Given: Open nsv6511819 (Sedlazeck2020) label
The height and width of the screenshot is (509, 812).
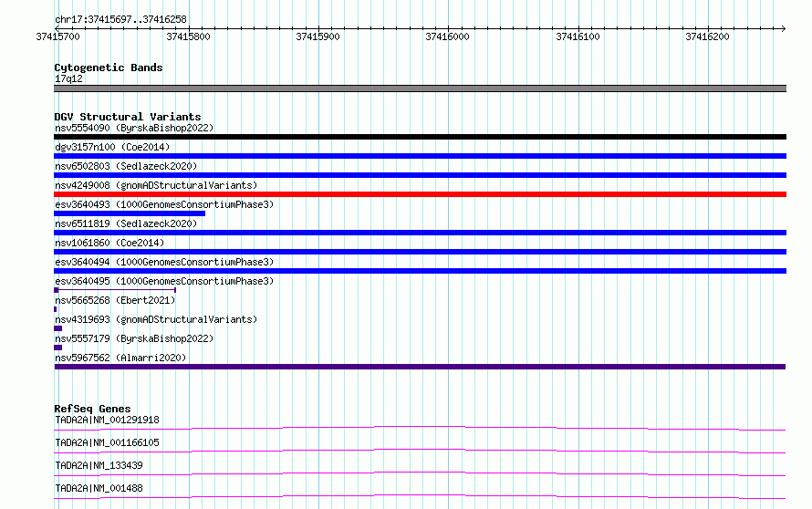Looking at the screenshot, I should pos(126,223).
